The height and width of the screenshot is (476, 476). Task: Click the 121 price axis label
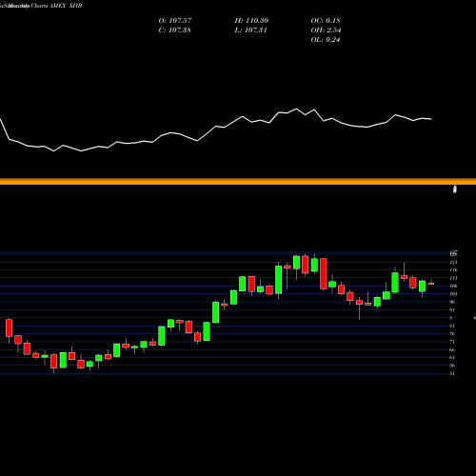453,262
